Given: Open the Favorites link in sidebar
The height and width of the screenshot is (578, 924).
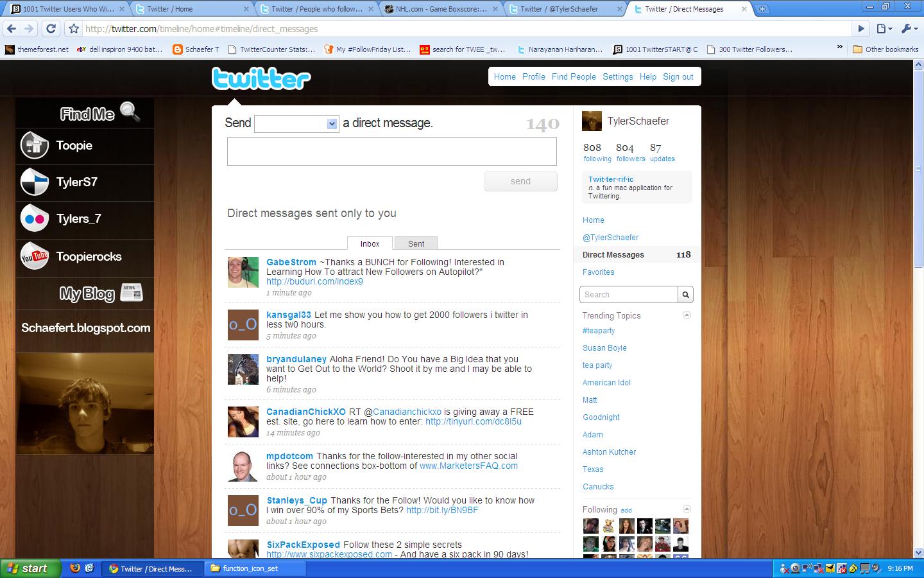Looking at the screenshot, I should 598,272.
